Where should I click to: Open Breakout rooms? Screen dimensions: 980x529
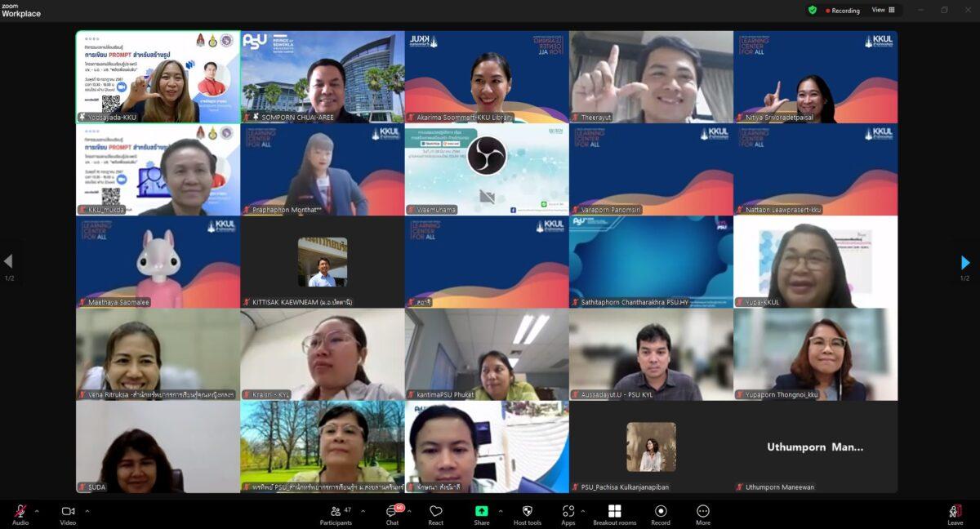pyautogui.click(x=614, y=513)
